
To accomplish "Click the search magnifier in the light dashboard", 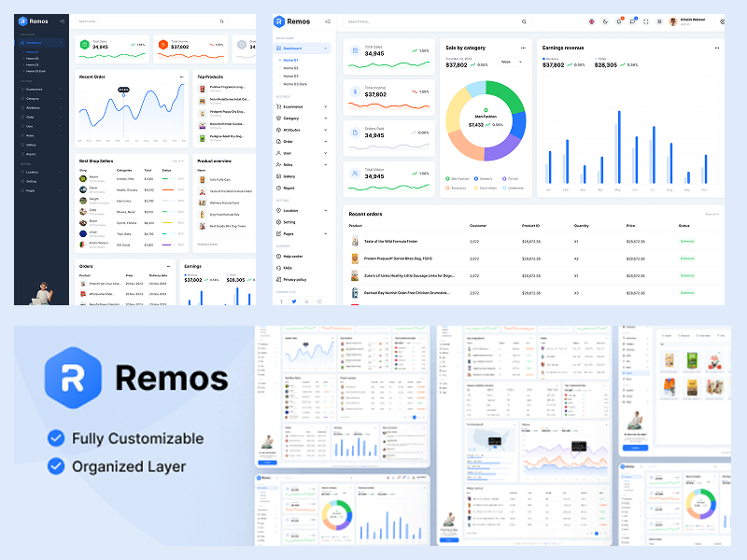I will [x=524, y=21].
